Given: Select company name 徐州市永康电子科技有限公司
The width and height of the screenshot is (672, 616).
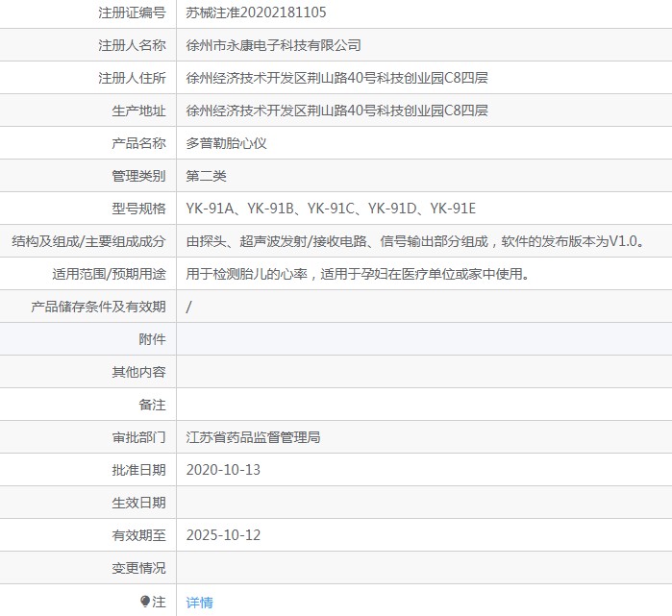Looking at the screenshot, I should tap(273, 45).
